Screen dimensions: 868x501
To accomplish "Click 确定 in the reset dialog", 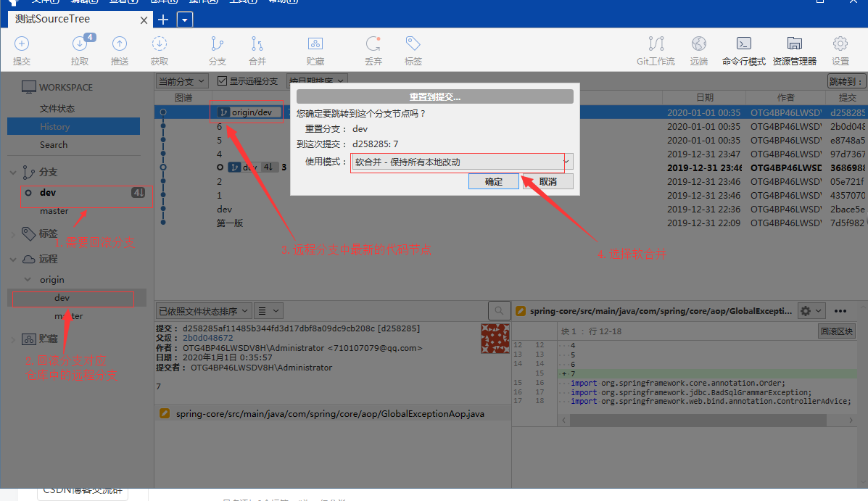I will [494, 181].
